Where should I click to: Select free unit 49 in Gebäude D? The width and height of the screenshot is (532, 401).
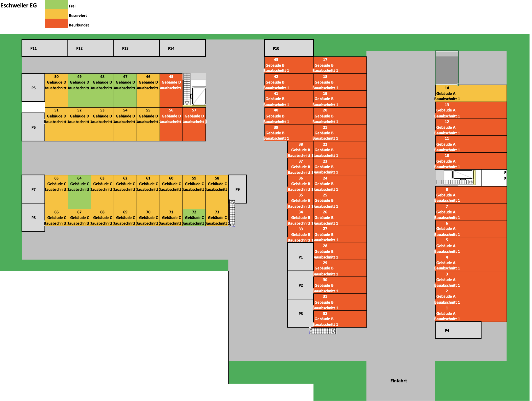tap(79, 90)
